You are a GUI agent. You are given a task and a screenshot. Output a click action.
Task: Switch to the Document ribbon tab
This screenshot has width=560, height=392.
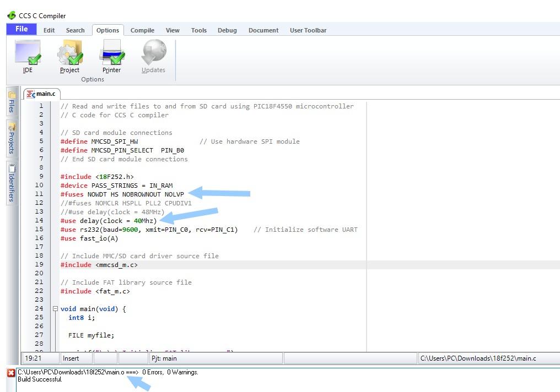(x=263, y=30)
